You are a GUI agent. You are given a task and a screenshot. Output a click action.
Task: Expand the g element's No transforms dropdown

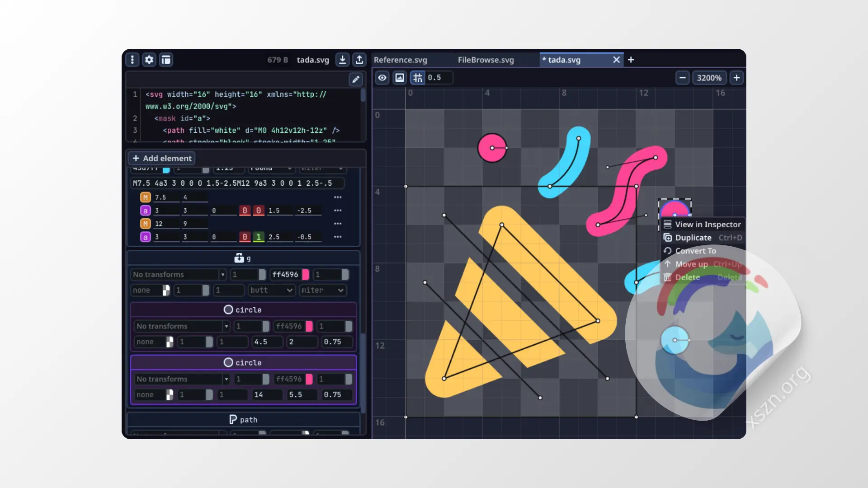click(222, 275)
